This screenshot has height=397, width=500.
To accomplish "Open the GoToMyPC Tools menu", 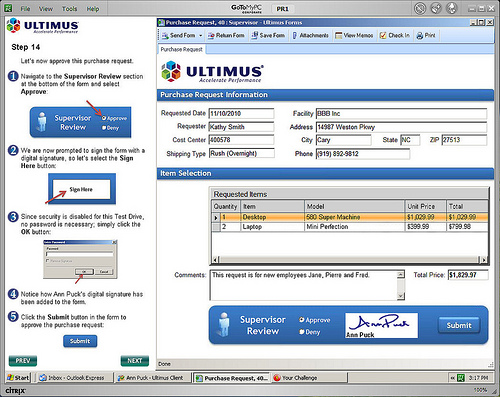I will [69, 9].
